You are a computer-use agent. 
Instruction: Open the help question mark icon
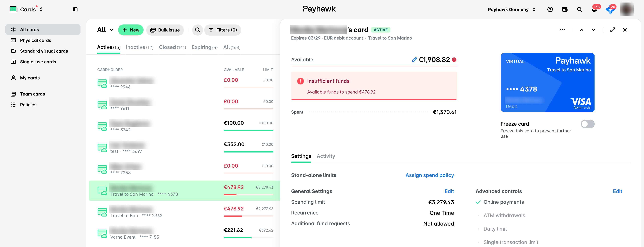550,10
